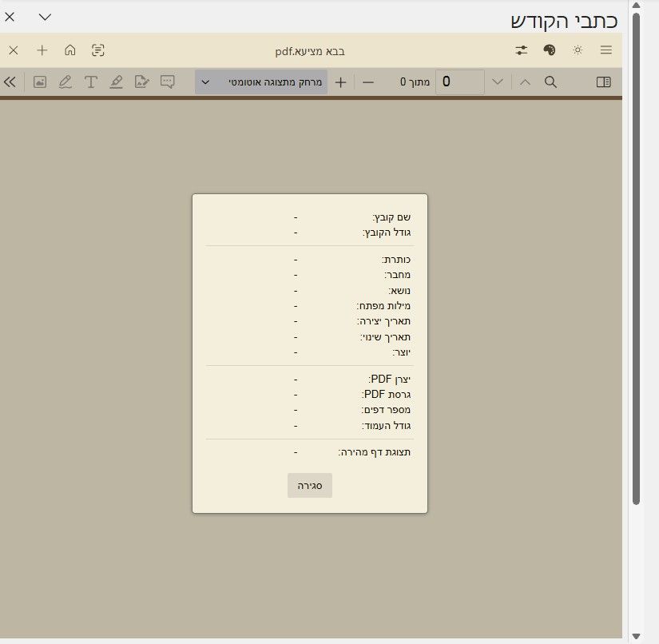This screenshot has width=659, height=644.
Task: Expand the chevron beside window close
Action: click(45, 17)
